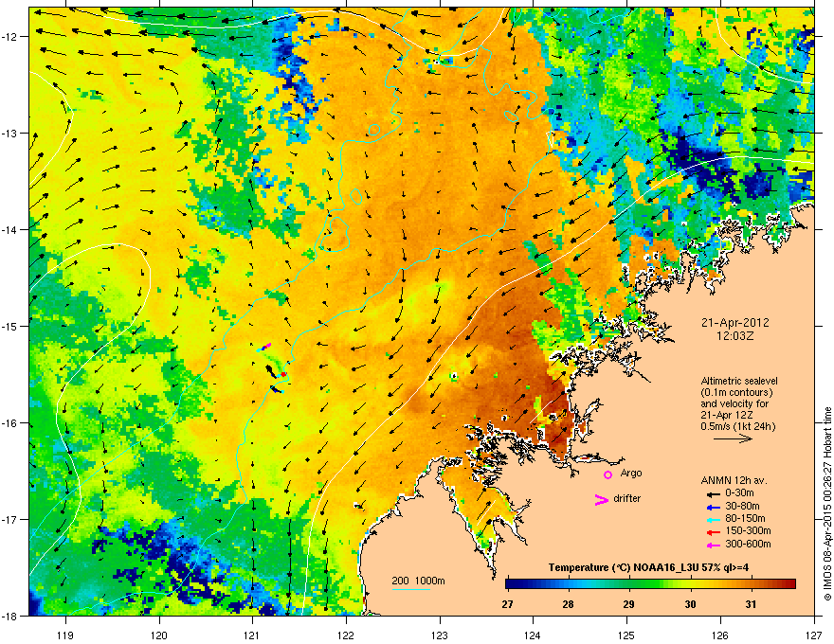This screenshot has width=834, height=644.
Task: Click the Temperature NOAA16_L3U colorbar title
Action: [648, 567]
